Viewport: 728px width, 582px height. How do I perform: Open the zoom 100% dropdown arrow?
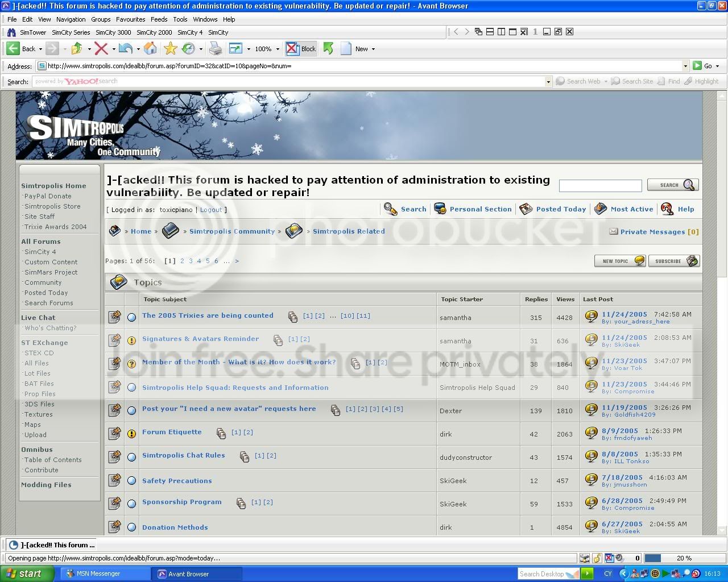[278, 49]
